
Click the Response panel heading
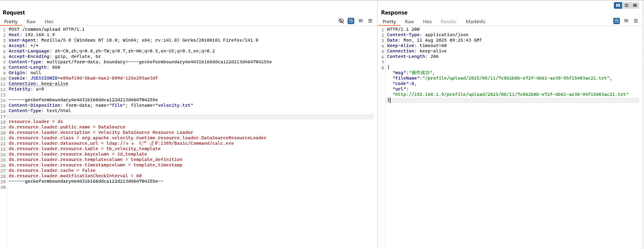394,12
